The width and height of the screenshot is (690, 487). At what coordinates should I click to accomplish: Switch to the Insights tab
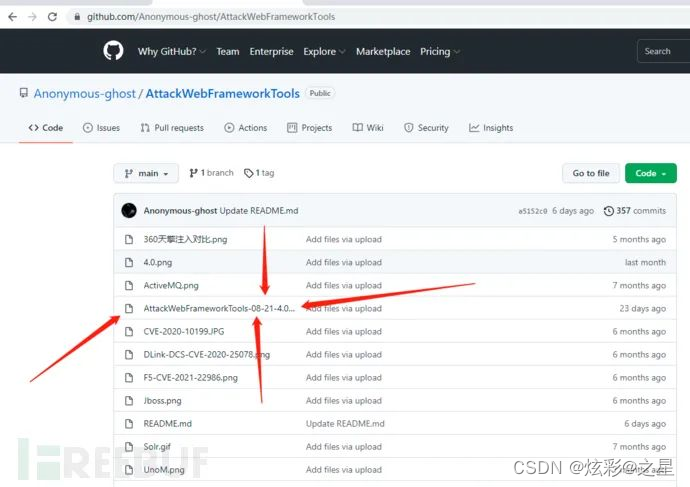coord(491,128)
